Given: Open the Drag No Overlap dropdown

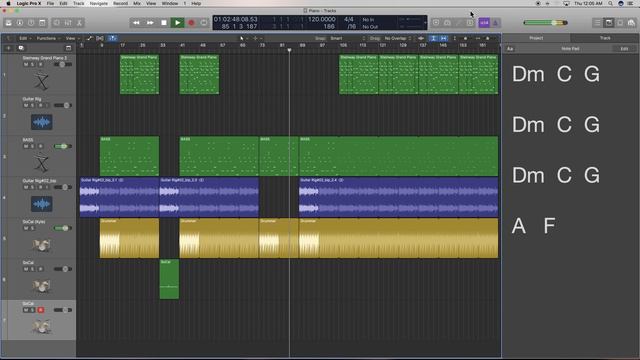Looking at the screenshot, I should pyautogui.click(x=397, y=38).
